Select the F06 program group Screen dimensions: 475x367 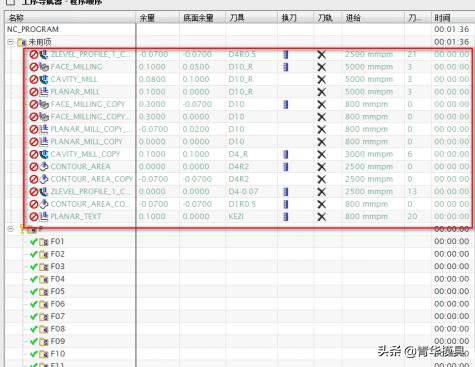point(57,304)
